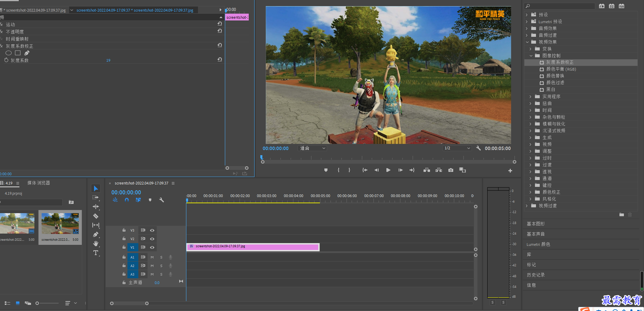Click the Play button in Program monitor
Image resolution: width=644 pixels, height=311 pixels.
click(388, 170)
